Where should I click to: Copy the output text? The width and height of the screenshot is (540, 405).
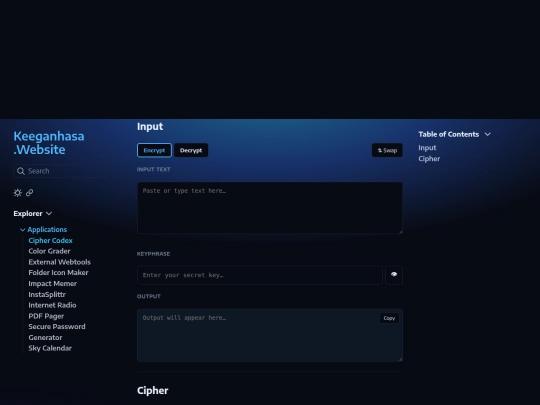coord(389,318)
